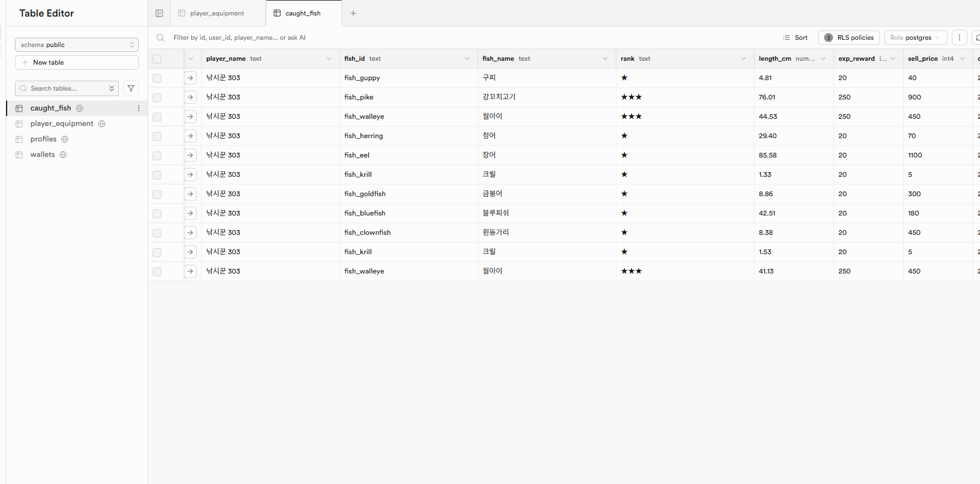Select the caught_fish tab
This screenshot has width=980, height=484.
pos(303,13)
